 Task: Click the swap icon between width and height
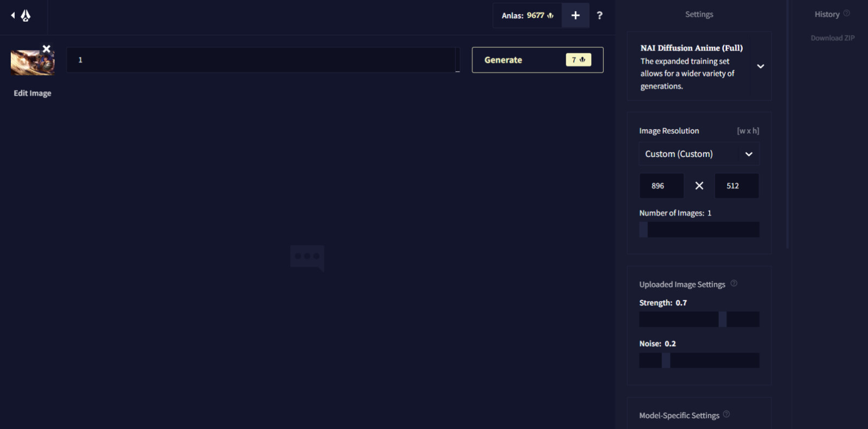(x=699, y=186)
